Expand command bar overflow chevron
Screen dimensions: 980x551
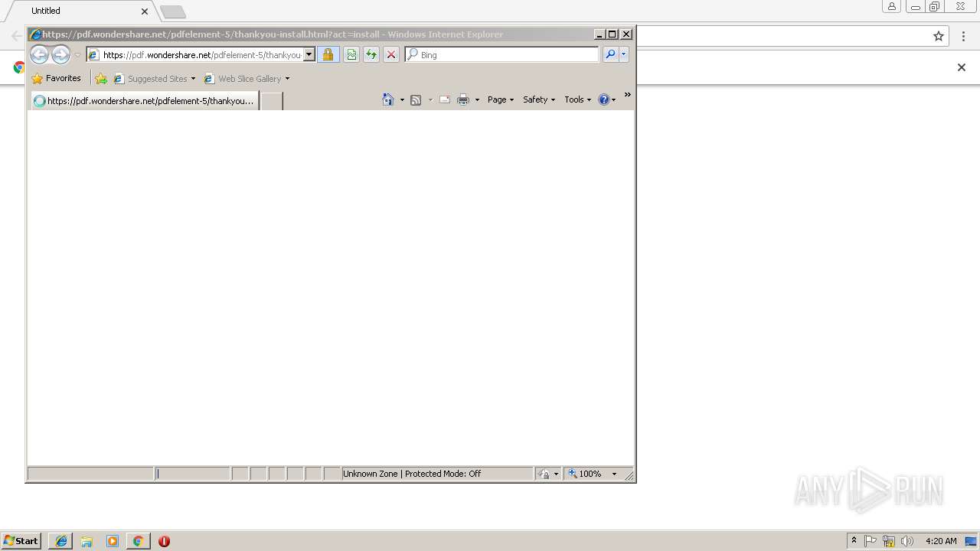(627, 95)
